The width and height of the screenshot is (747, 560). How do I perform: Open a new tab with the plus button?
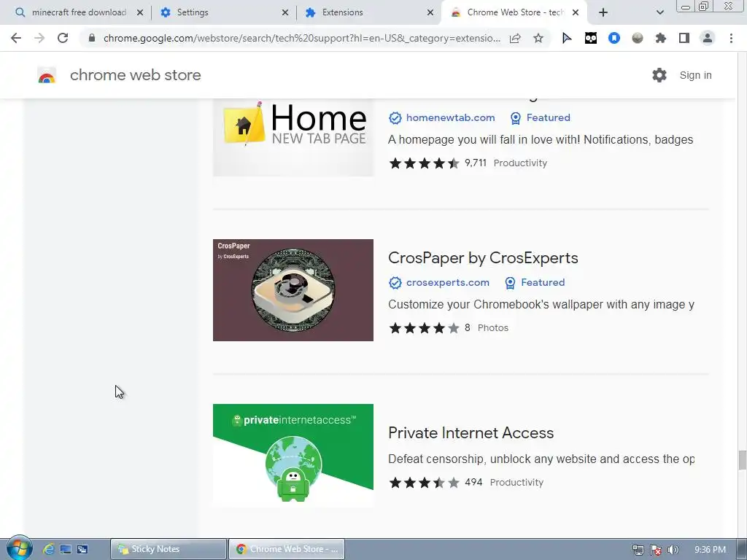click(x=603, y=12)
